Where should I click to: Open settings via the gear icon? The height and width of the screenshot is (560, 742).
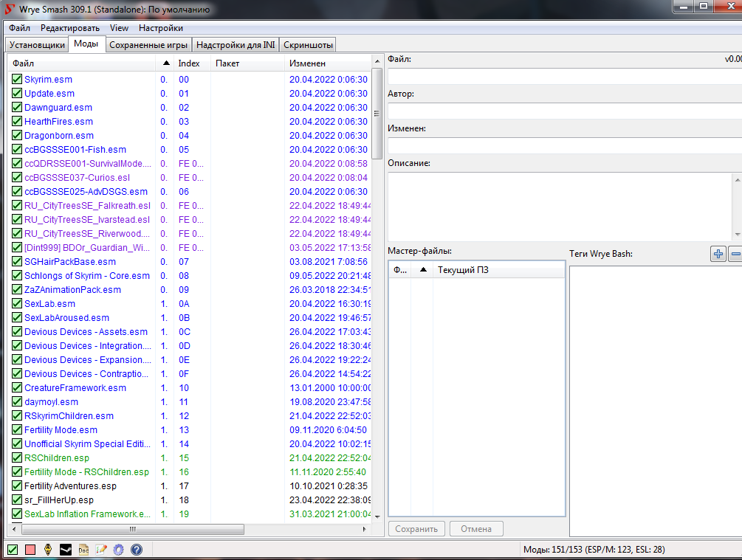pyautogui.click(x=119, y=550)
